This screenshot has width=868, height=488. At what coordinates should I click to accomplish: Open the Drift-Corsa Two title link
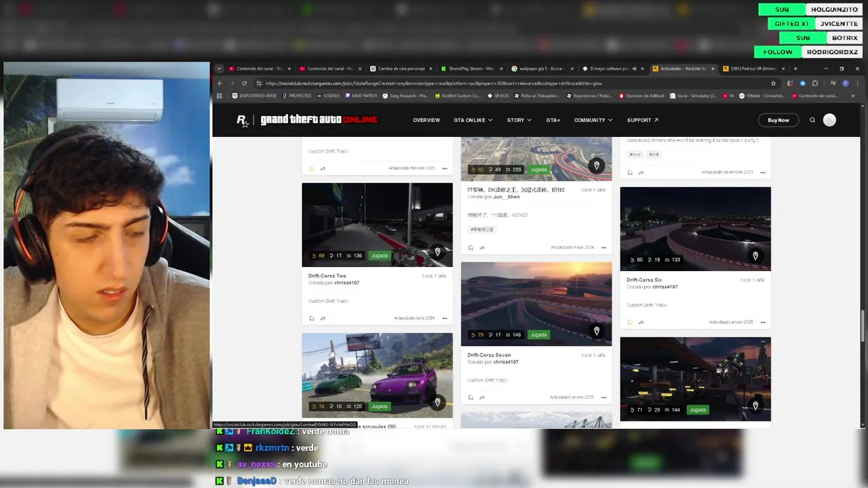[x=327, y=276]
